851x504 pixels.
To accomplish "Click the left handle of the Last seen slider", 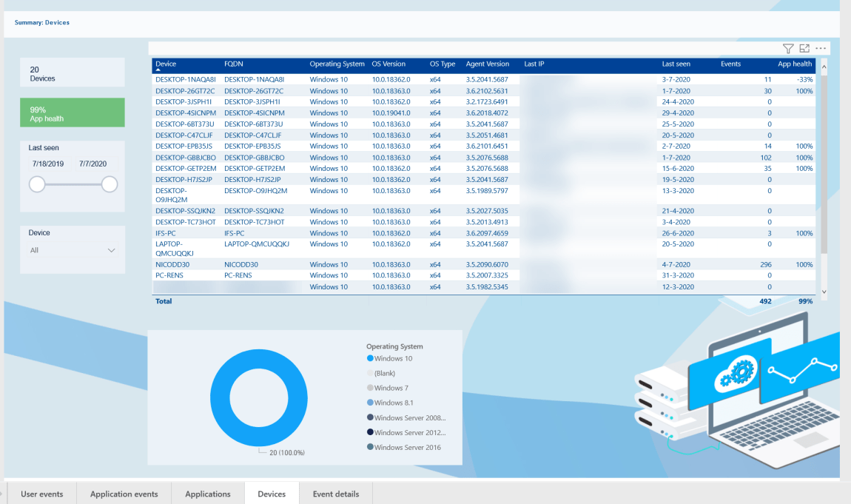I will [x=37, y=184].
